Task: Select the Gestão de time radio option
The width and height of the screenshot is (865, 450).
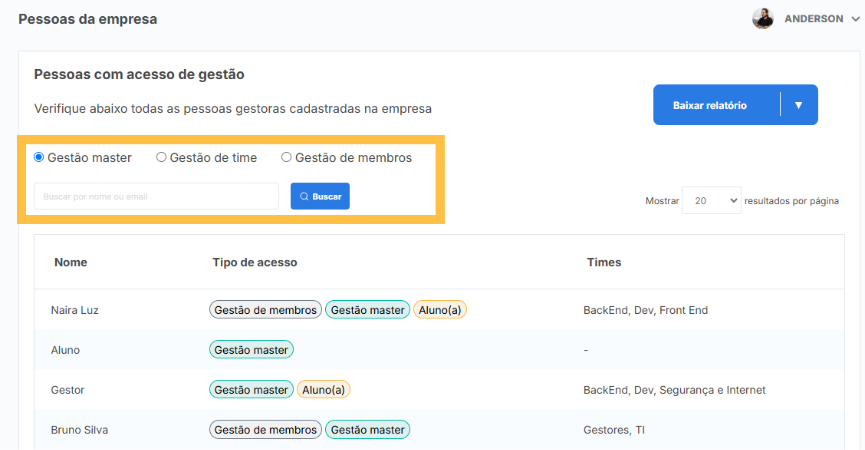Action: point(161,157)
